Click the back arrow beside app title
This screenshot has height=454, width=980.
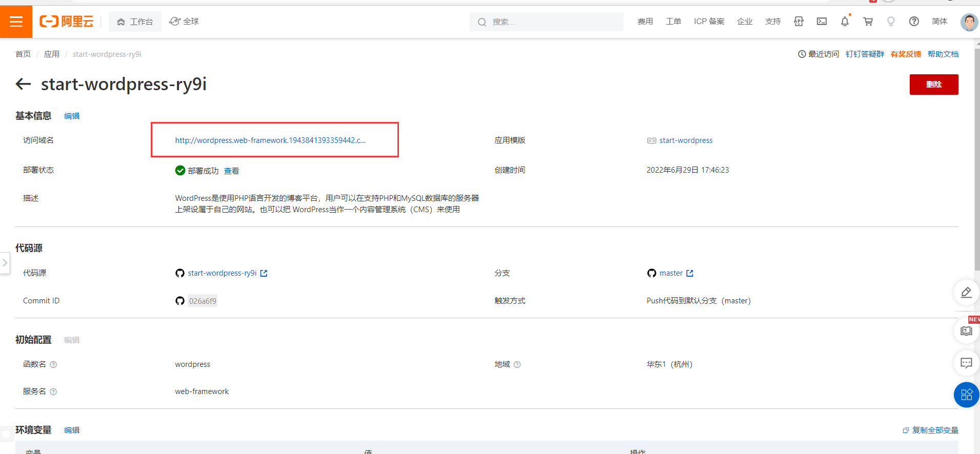coord(23,84)
